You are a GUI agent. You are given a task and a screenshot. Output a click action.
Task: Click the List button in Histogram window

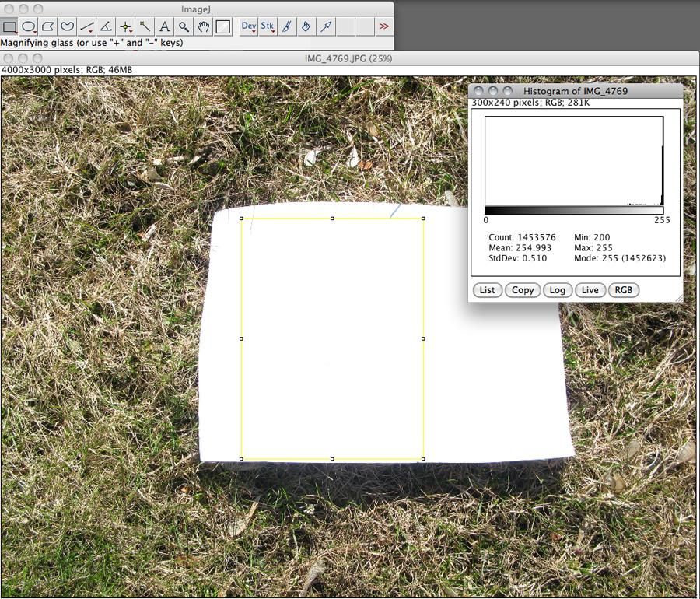[x=487, y=290]
